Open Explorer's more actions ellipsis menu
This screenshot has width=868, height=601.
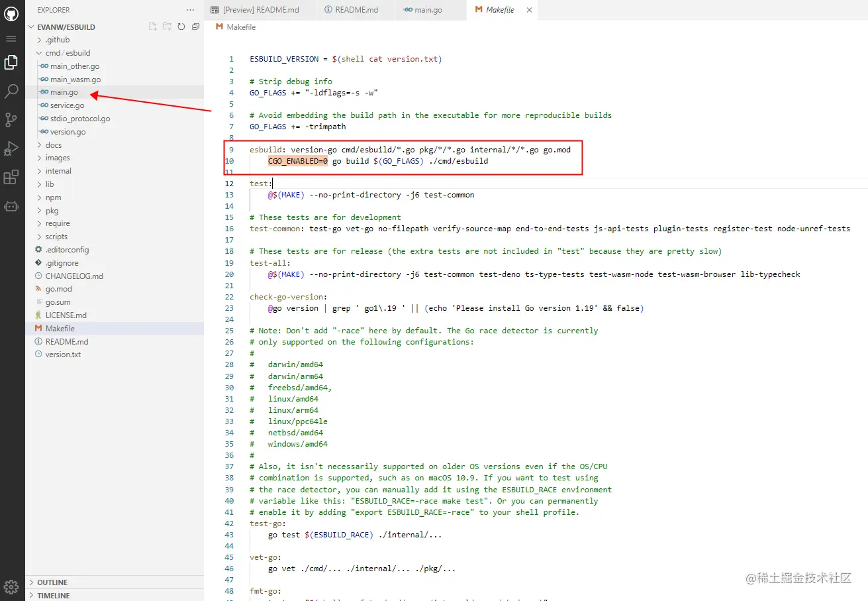[x=191, y=10]
